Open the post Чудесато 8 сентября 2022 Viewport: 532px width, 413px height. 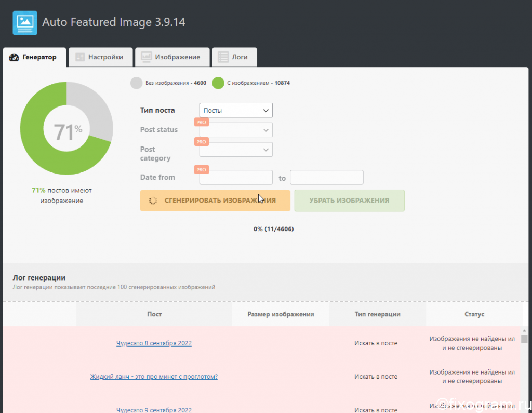(x=154, y=343)
